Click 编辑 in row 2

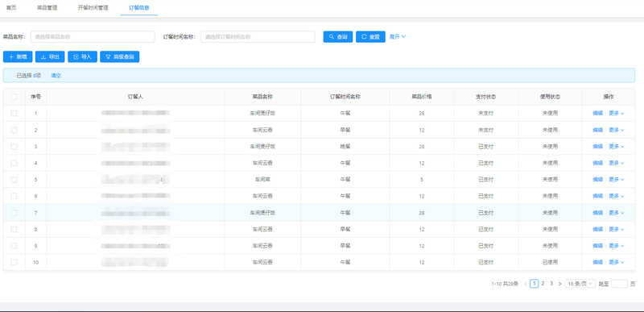(597, 130)
